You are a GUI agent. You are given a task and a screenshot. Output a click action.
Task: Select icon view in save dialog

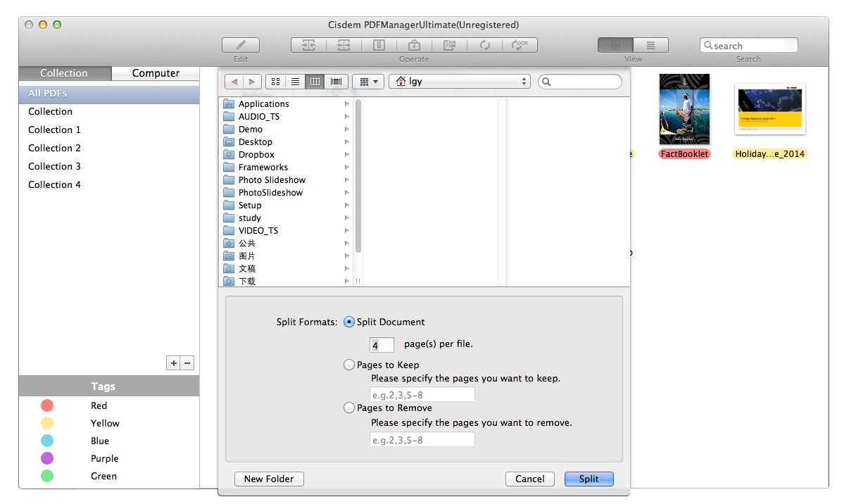point(276,82)
